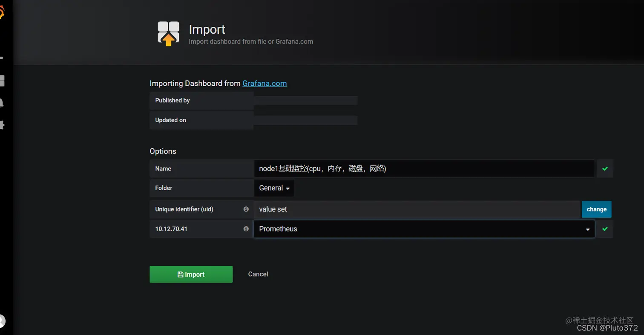
Task: Click 'Import dashboard from file or Grafana.com' subtitle
Action: pyautogui.click(x=251, y=42)
